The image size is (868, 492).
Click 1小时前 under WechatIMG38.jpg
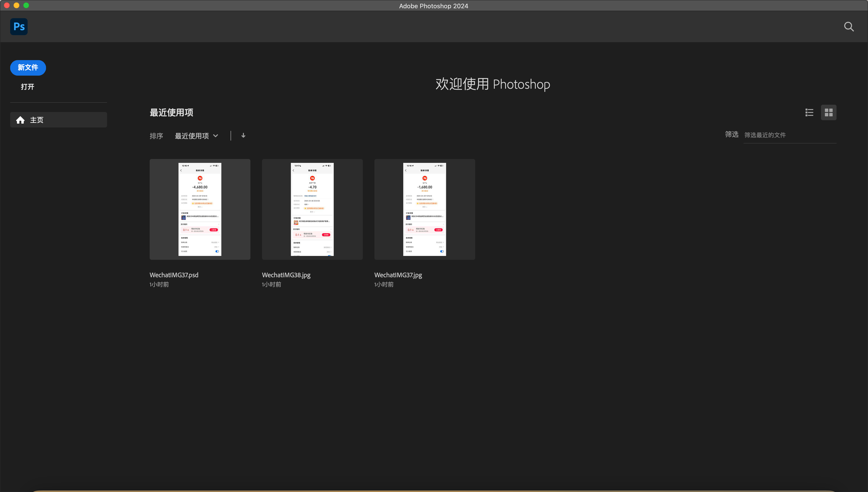click(271, 285)
